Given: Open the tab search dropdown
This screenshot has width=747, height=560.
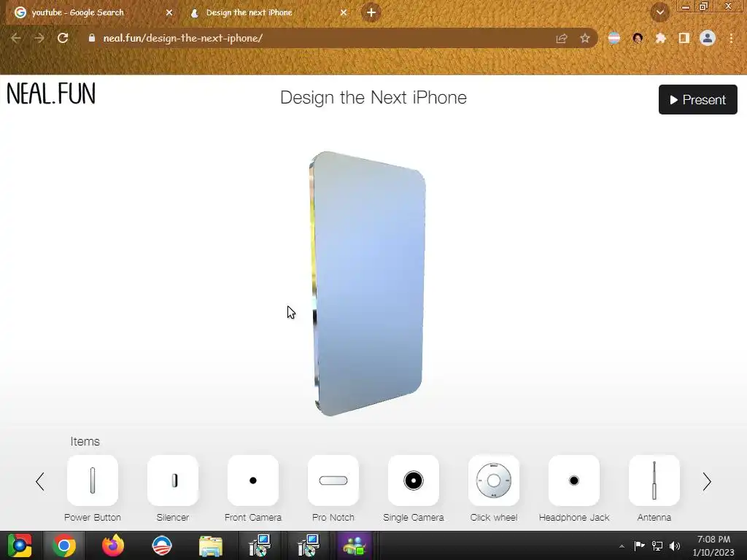Looking at the screenshot, I should pos(659,12).
